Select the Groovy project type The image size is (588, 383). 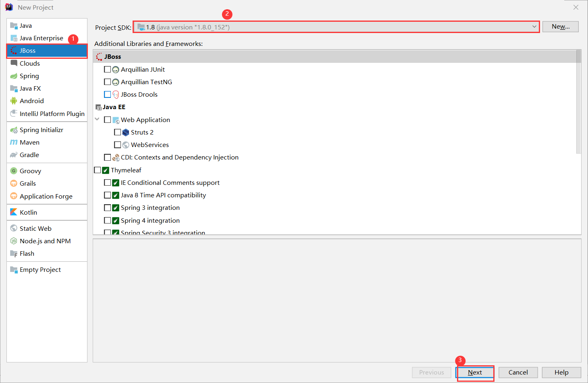[x=47, y=171]
